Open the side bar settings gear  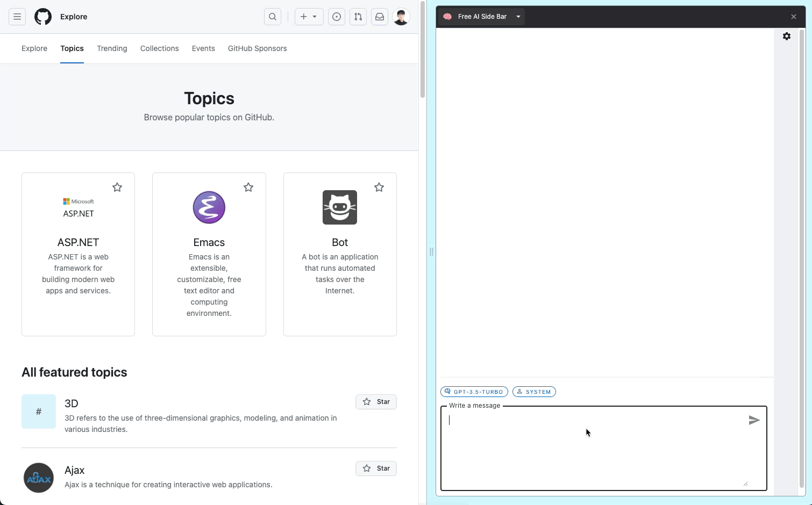click(x=787, y=36)
